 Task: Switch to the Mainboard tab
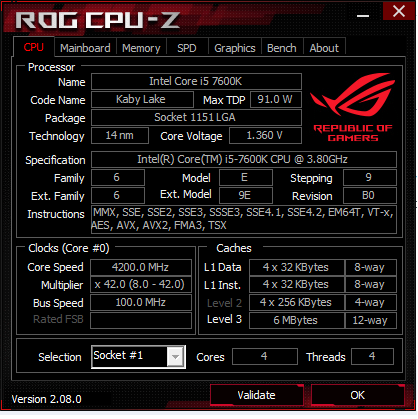pos(85,48)
